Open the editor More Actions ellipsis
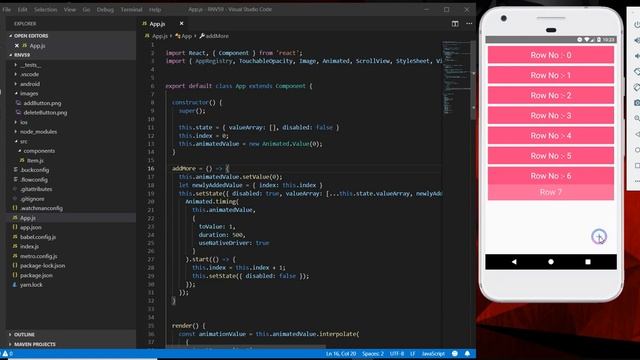This screenshot has height=360, width=640. pyautogui.click(x=469, y=24)
